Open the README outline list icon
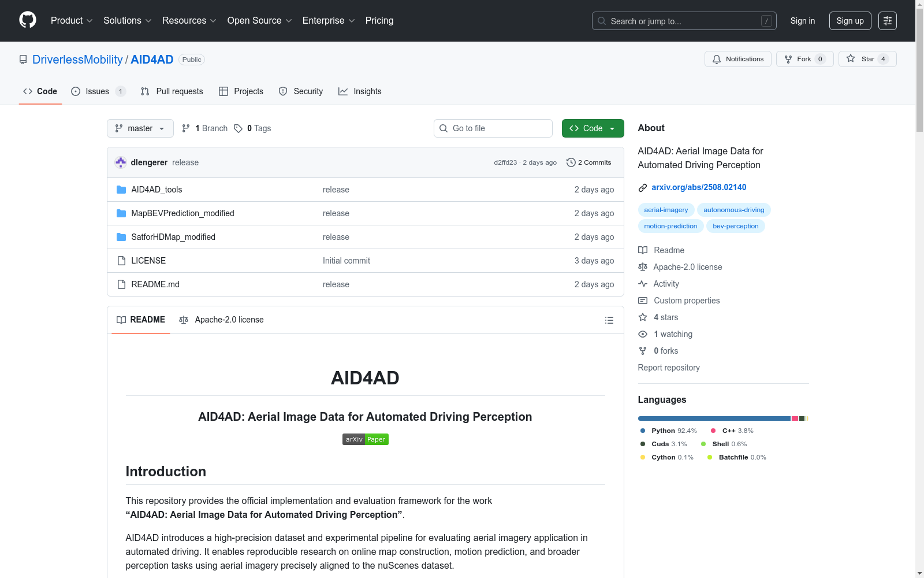The image size is (924, 578). tap(609, 320)
